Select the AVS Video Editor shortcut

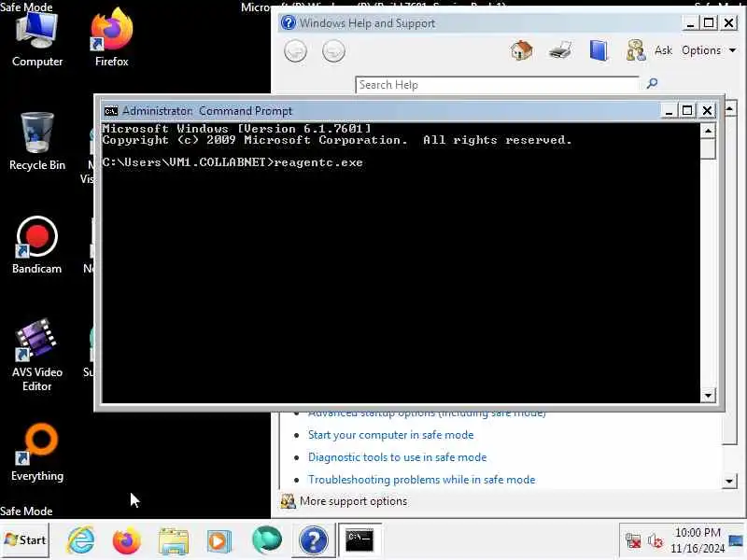pos(37,356)
